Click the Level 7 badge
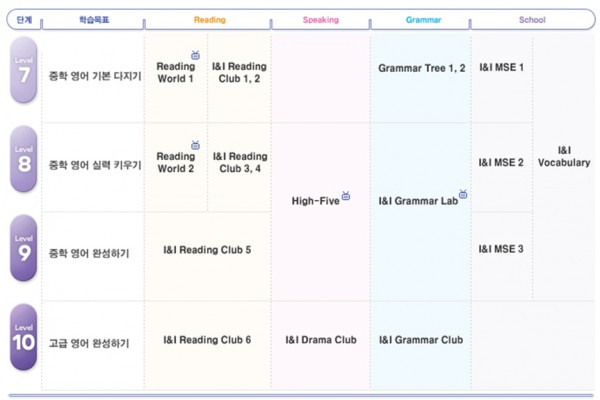The height and width of the screenshot is (400, 600). coord(24,70)
